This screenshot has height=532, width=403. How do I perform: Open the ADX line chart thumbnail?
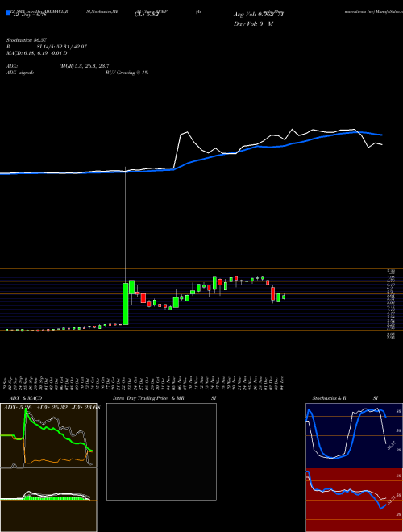click(x=48, y=435)
